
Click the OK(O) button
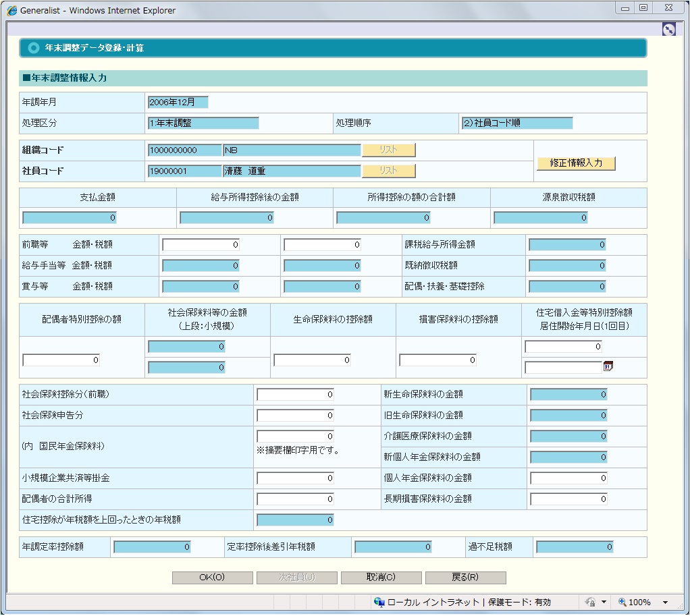(x=212, y=578)
